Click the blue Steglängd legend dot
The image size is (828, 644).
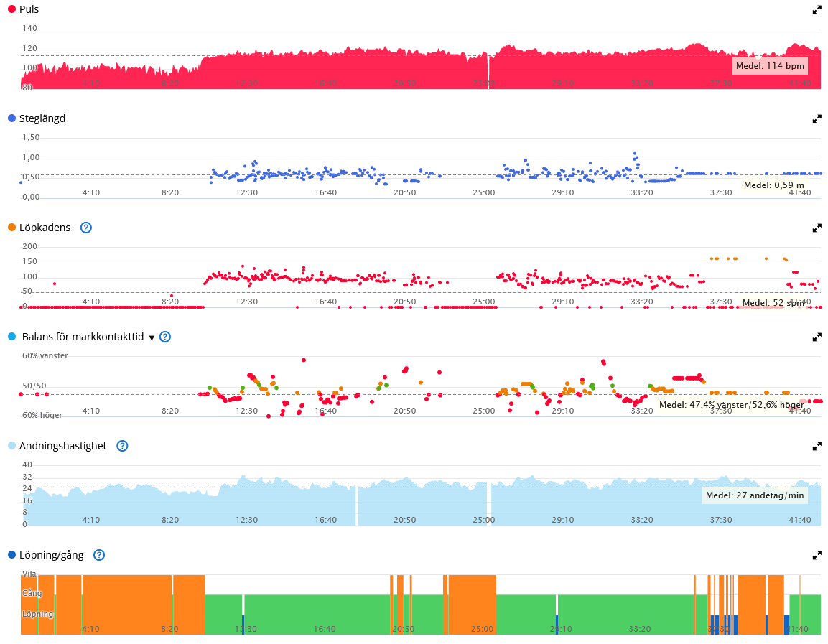[11, 118]
